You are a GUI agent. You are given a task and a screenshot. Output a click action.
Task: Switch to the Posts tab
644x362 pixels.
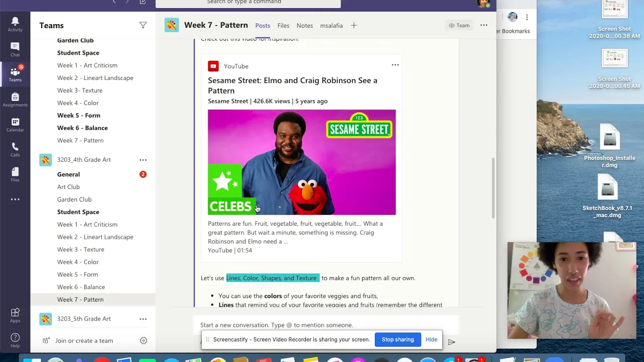click(x=263, y=26)
